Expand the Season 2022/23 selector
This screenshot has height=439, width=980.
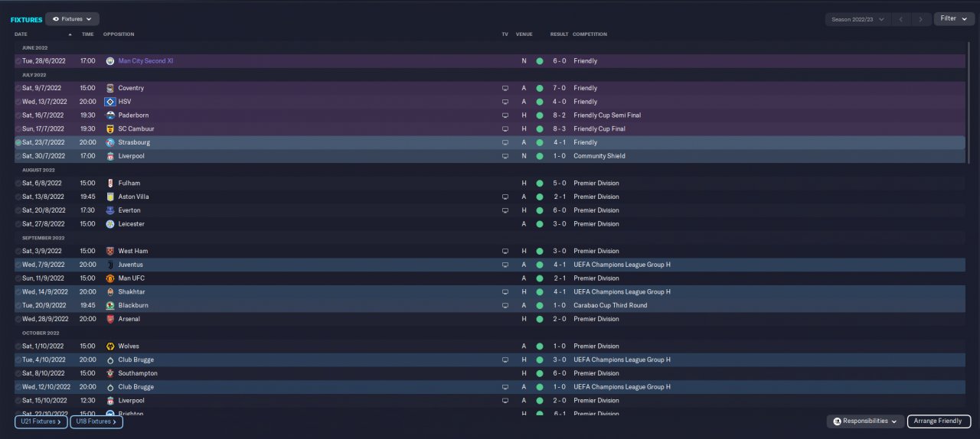(x=857, y=19)
